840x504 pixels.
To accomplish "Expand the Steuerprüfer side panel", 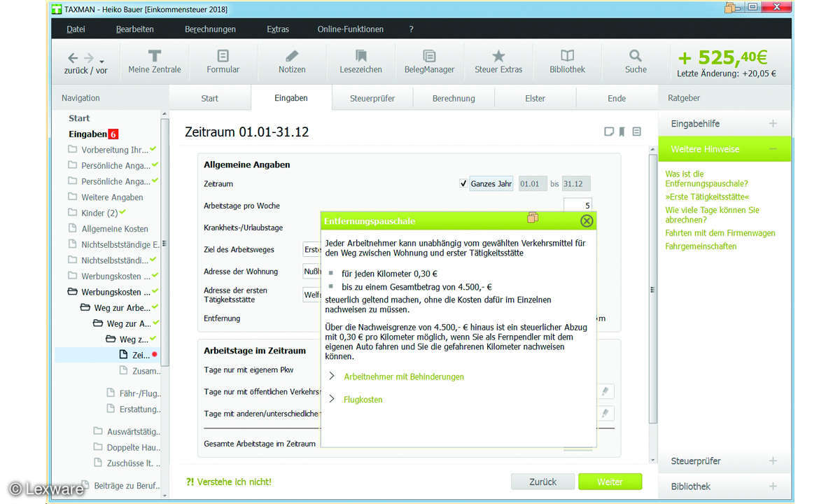I will (x=773, y=461).
